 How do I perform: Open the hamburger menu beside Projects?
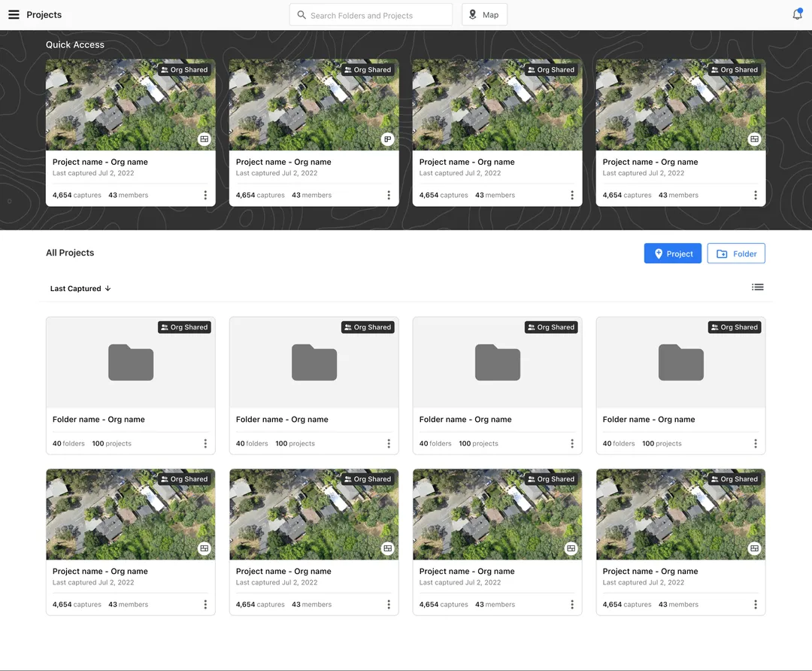(x=14, y=14)
